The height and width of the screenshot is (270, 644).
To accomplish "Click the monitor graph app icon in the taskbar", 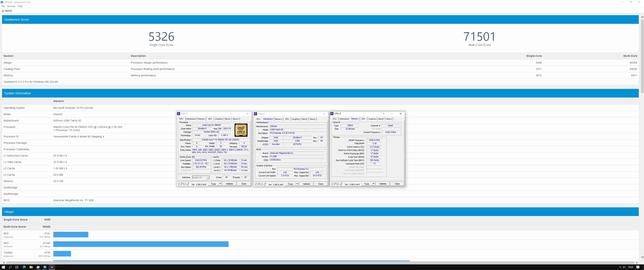I will tap(38, 267).
